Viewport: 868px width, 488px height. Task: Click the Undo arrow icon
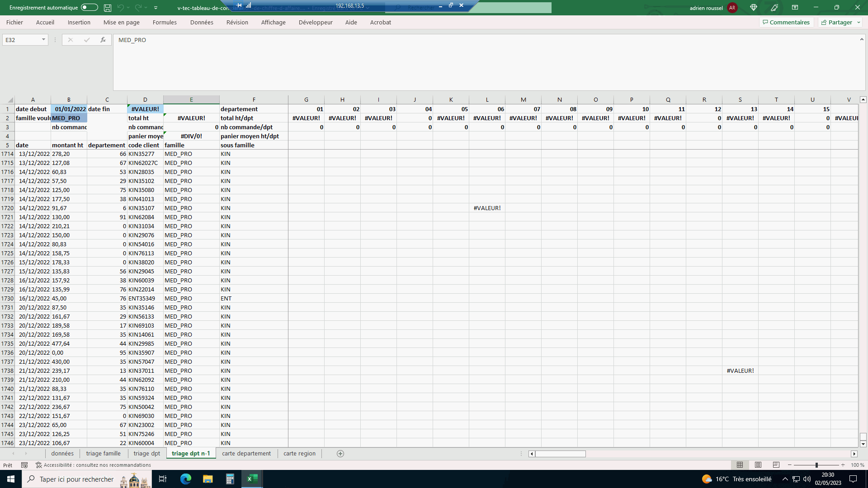tap(120, 8)
